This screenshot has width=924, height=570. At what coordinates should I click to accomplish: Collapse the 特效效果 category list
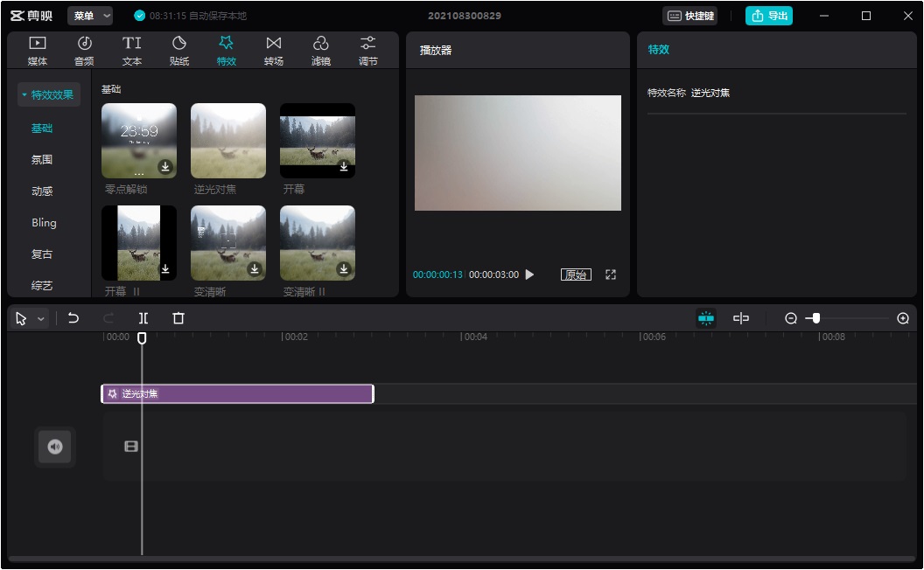coord(48,94)
